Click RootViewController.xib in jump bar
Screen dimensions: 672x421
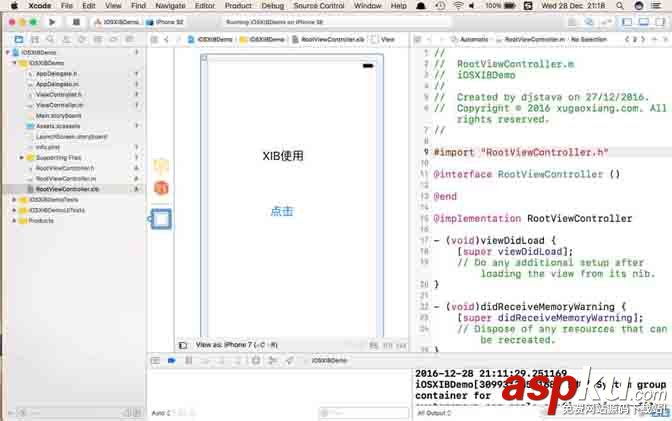pos(328,39)
